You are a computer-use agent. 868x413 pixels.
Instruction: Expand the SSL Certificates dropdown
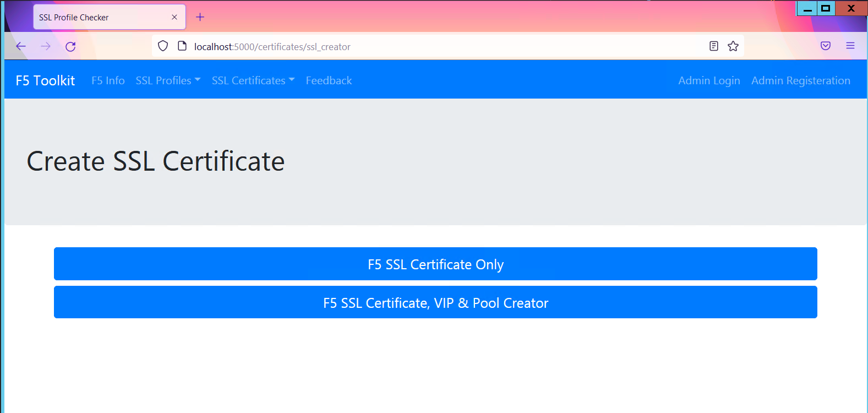[253, 80]
